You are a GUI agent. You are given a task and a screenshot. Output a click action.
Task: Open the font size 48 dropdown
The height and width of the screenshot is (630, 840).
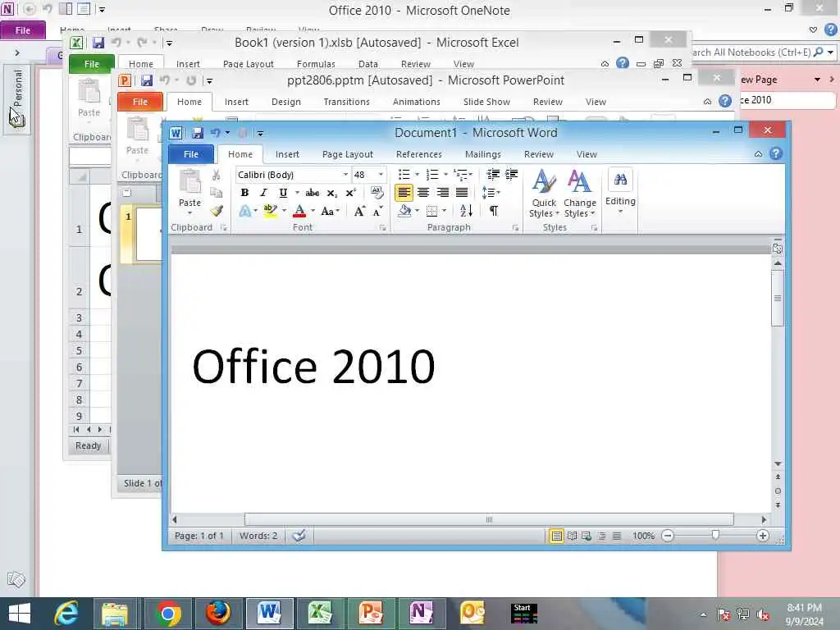click(x=381, y=175)
